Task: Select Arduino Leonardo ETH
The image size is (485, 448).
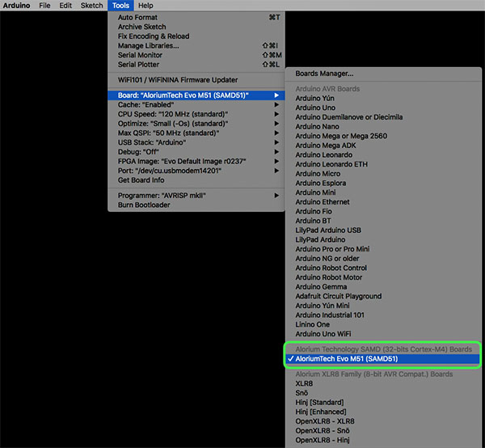Action: coord(383,164)
